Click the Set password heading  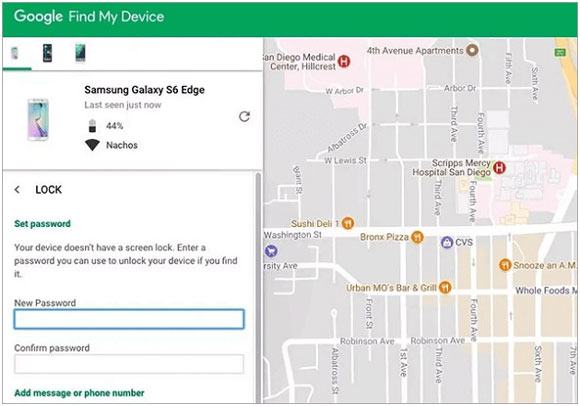(x=42, y=224)
